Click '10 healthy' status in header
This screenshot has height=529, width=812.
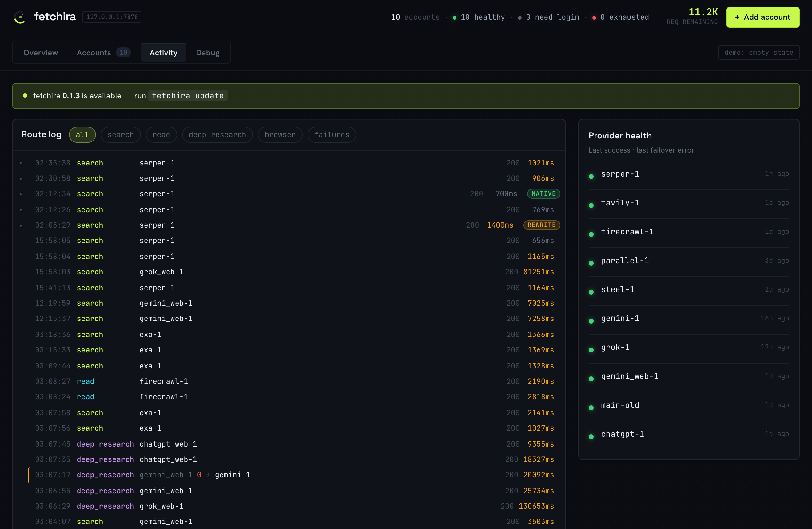tap(479, 18)
